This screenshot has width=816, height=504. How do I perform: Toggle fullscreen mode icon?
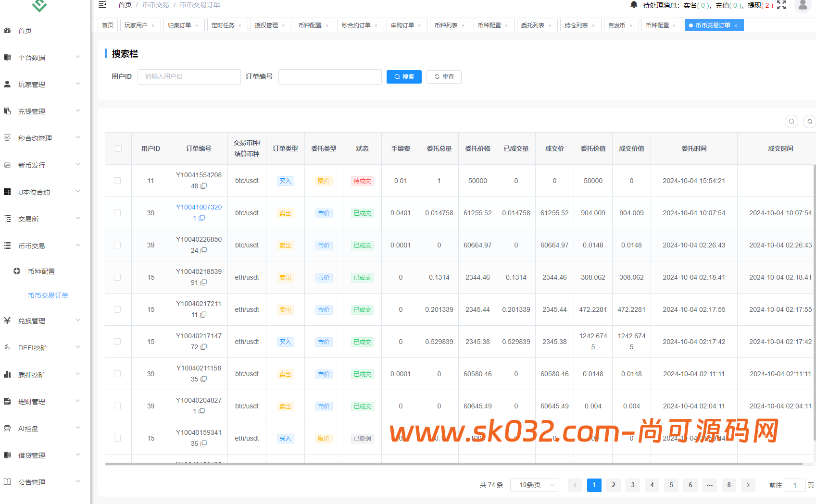781,5
